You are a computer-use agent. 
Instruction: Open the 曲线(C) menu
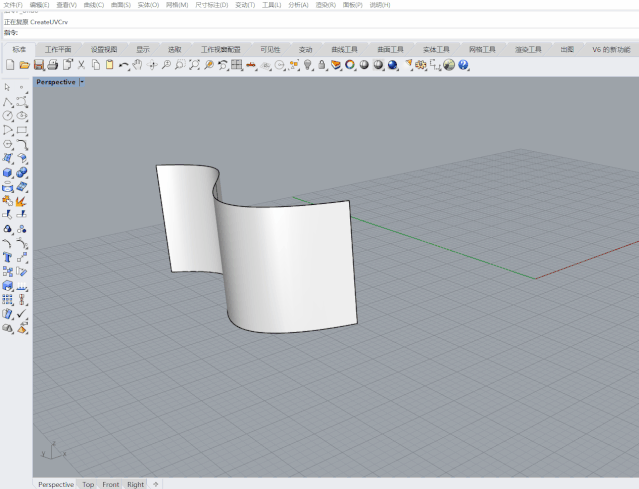click(x=92, y=5)
